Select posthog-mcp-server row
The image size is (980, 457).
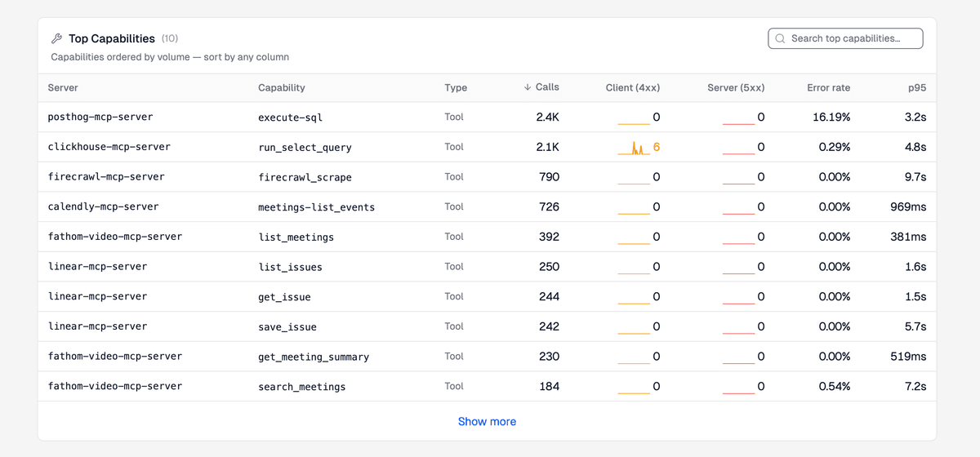tap(487, 117)
